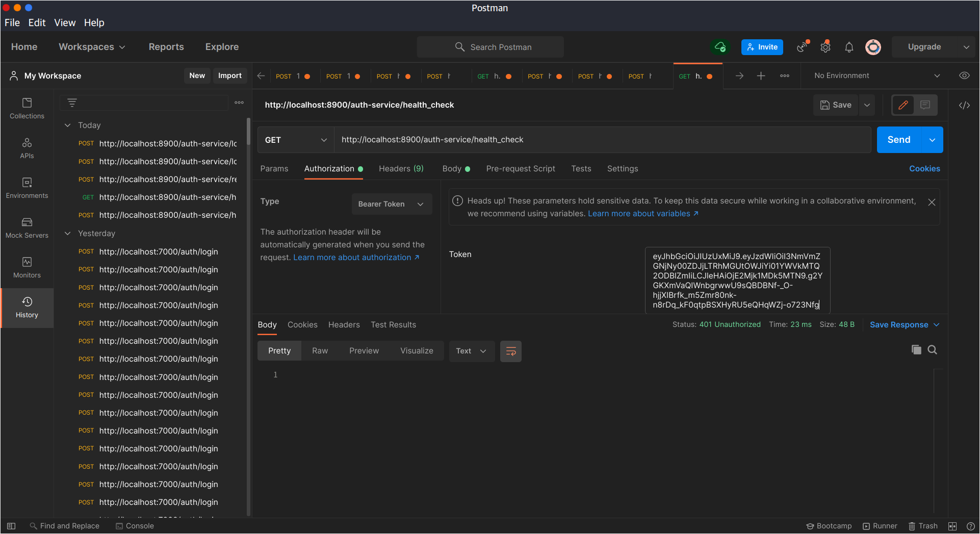The image size is (980, 534).
Task: Open the code snippet panel icon
Action: point(964,105)
